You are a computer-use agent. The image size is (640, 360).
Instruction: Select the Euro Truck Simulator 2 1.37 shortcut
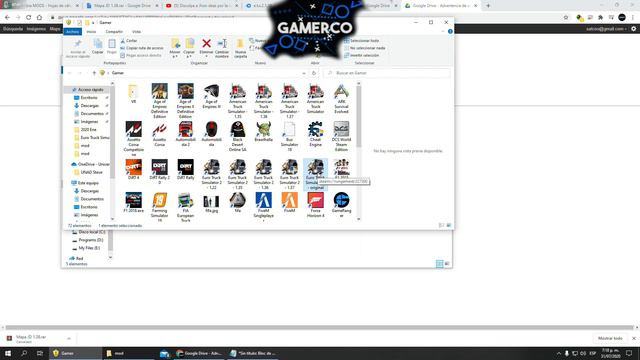click(x=289, y=174)
